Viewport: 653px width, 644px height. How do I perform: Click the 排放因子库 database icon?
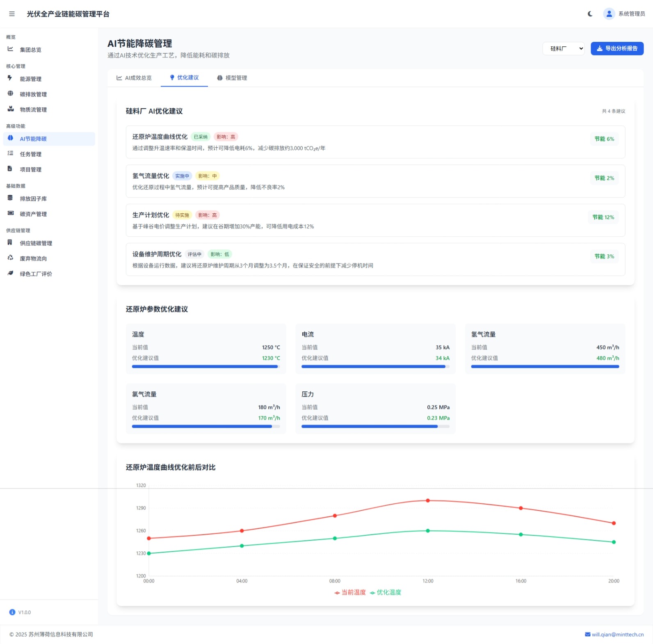pyautogui.click(x=10, y=198)
